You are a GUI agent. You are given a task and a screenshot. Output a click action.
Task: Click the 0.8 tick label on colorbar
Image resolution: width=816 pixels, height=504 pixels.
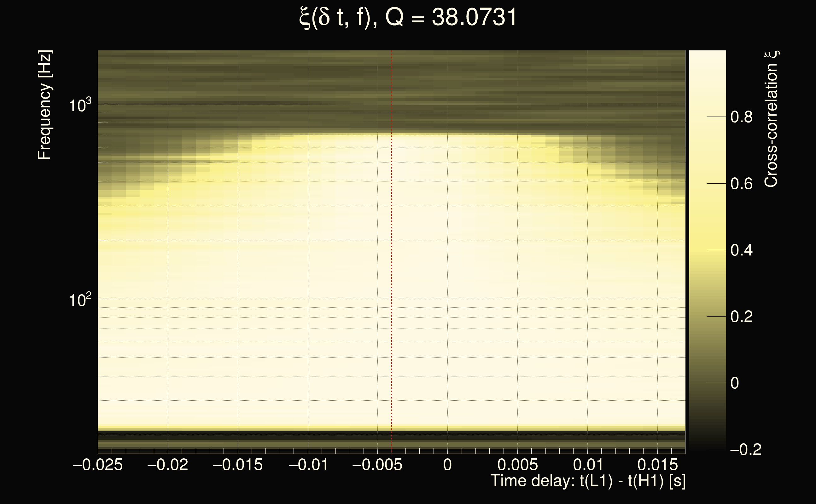pos(741,117)
